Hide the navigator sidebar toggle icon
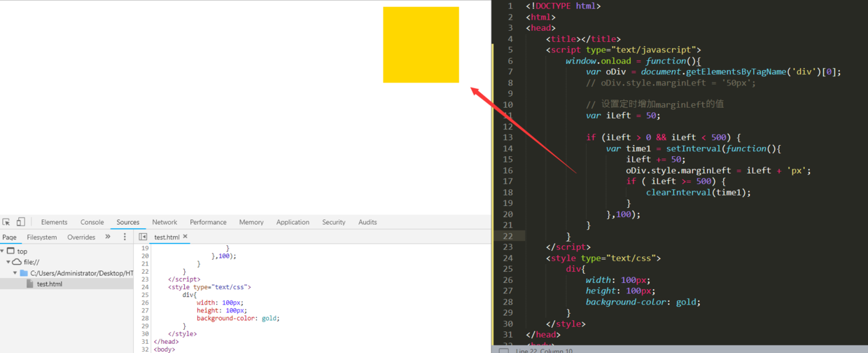Image resolution: width=868 pixels, height=353 pixels. [143, 237]
